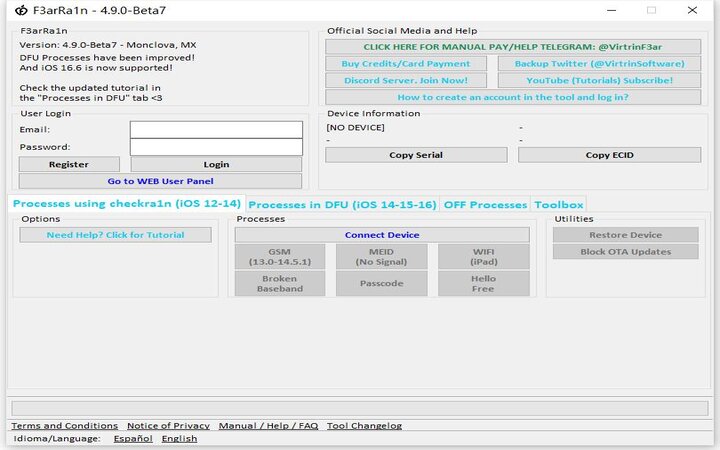
Task: Click the Register button
Action: (x=69, y=164)
